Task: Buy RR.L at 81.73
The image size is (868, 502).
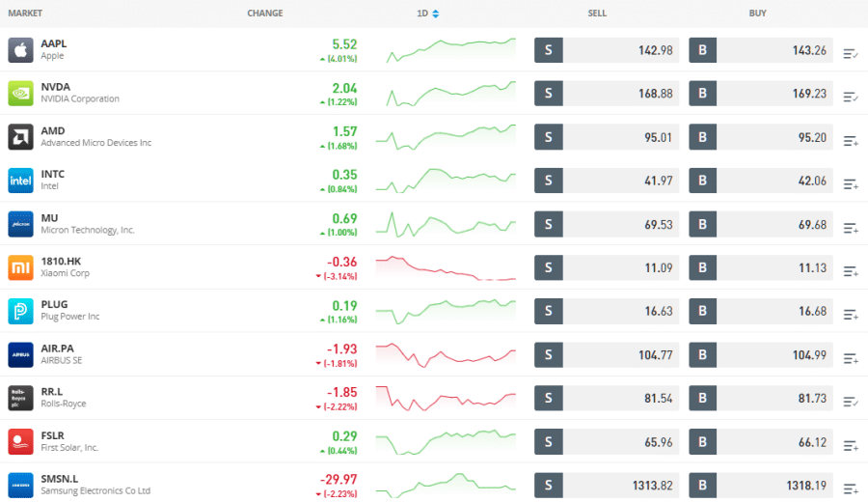Action: [x=761, y=398]
